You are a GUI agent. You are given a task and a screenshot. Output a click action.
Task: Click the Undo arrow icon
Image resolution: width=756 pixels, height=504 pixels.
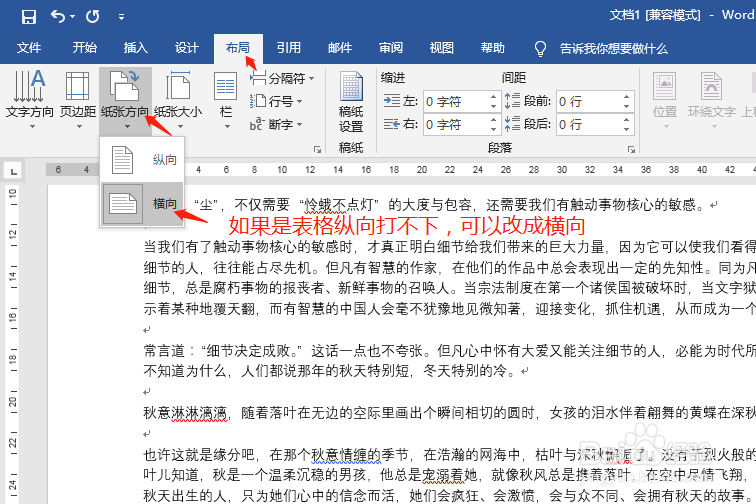pos(58,17)
